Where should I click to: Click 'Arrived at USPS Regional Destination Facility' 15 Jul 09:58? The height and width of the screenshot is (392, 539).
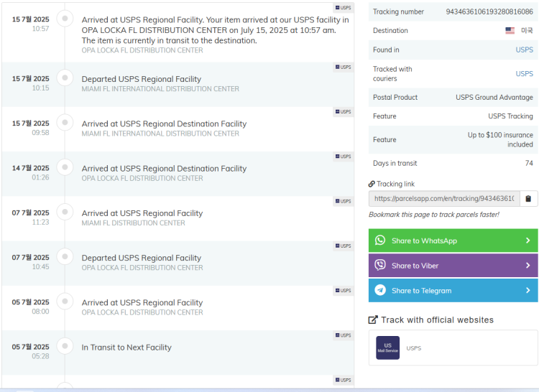(x=164, y=124)
